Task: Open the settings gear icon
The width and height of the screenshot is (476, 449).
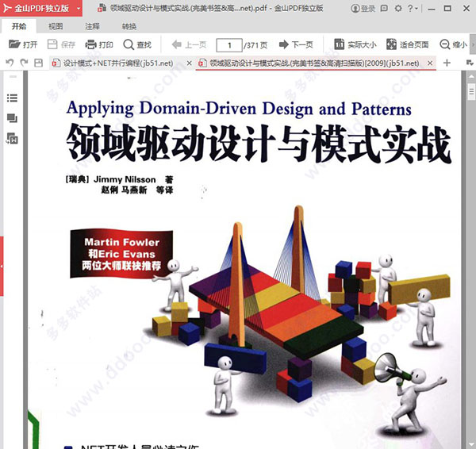Action: tap(398, 8)
